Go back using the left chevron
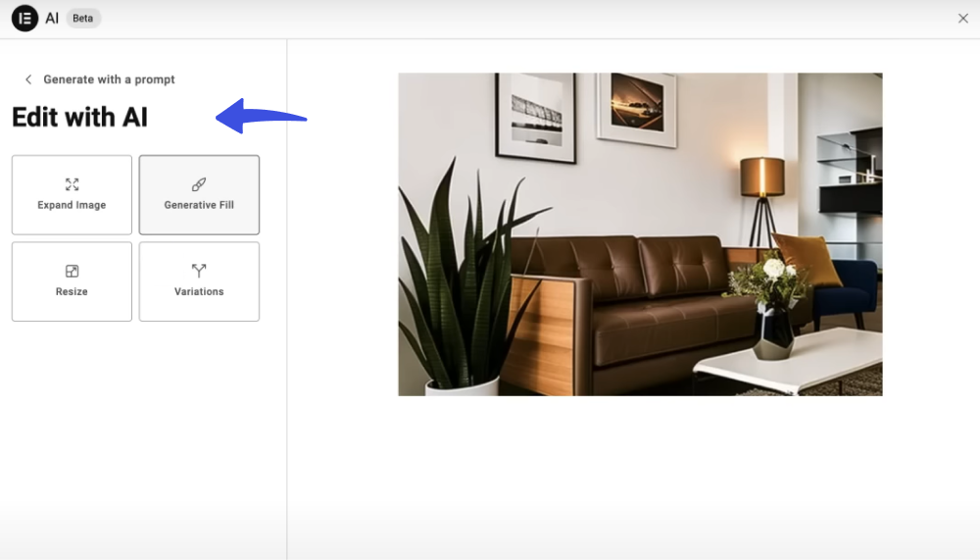 click(28, 79)
